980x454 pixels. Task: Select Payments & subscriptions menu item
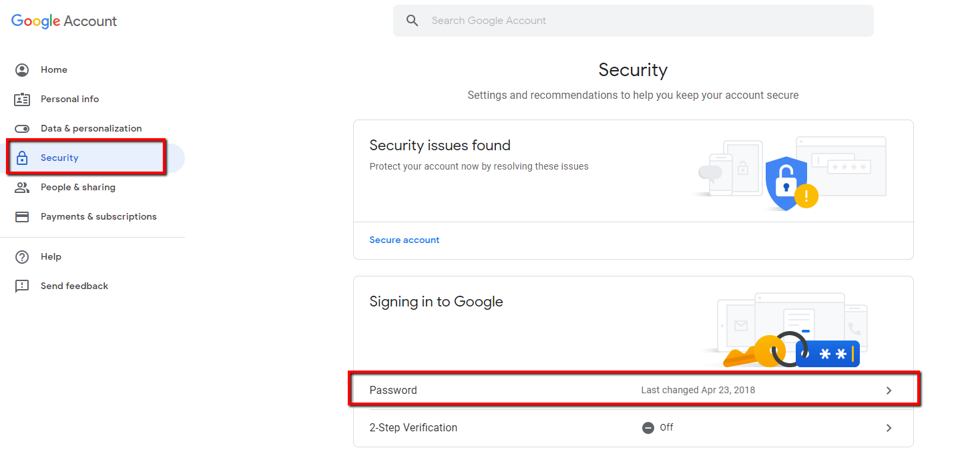pyautogui.click(x=98, y=217)
